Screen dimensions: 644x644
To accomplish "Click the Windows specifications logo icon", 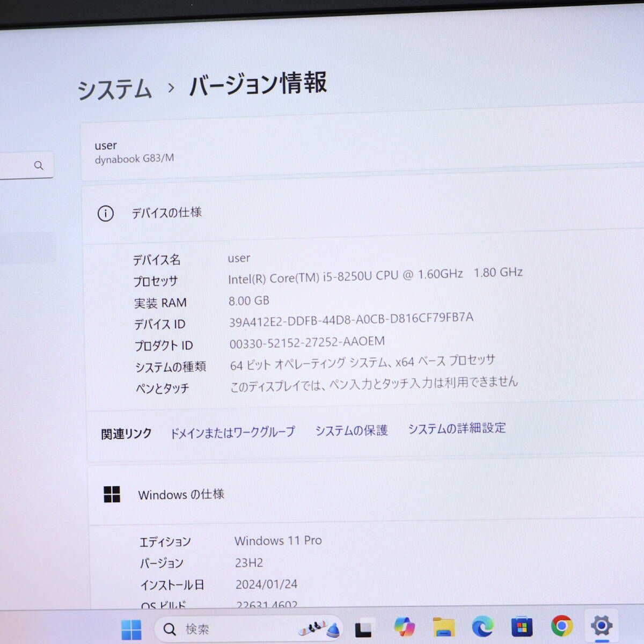I will [x=112, y=494].
